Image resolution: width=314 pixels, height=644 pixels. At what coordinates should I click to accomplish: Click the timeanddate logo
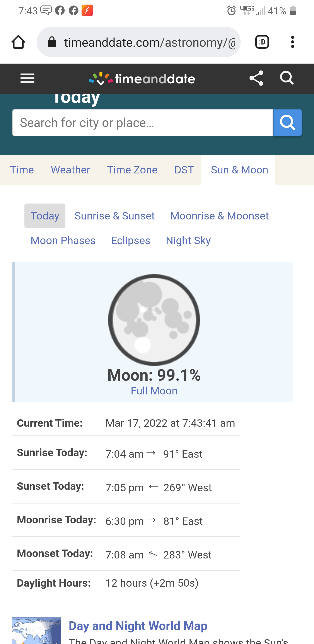coord(142,79)
